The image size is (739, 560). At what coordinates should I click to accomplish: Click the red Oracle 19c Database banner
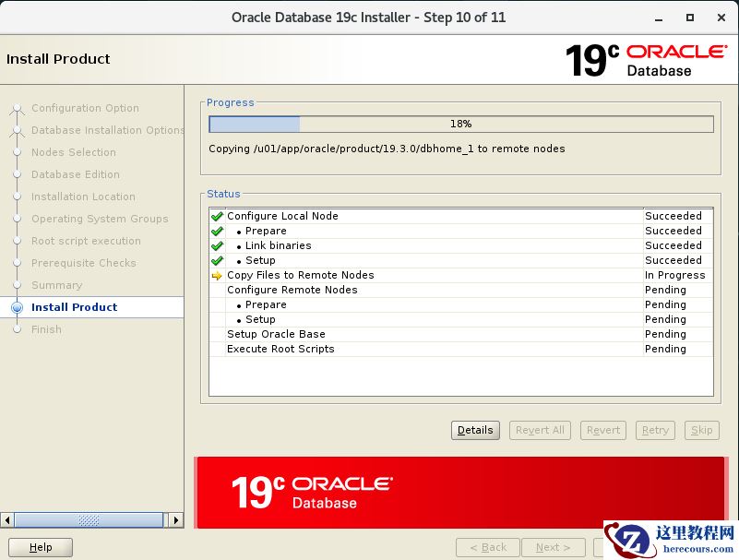460,493
